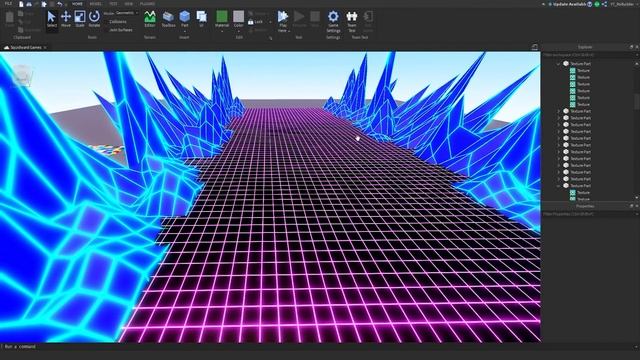Undock the Properties panel
Image resolution: width=640 pixels, height=360 pixels.
(631, 206)
